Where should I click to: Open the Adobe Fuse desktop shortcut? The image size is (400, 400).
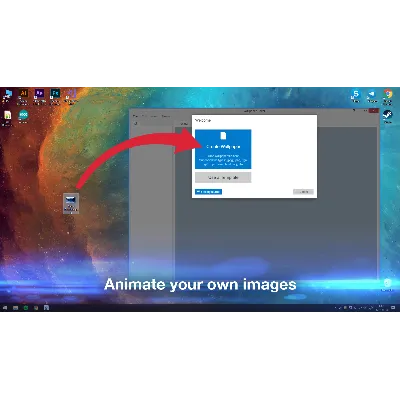(x=55, y=96)
